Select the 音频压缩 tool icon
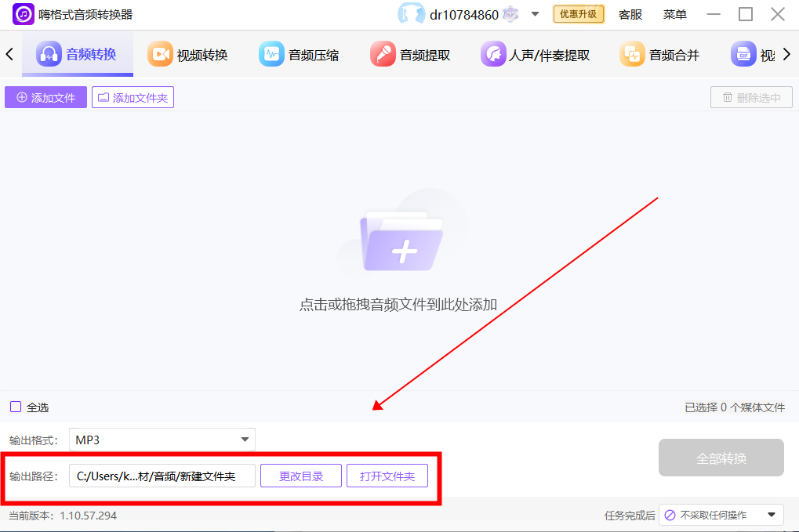Viewport: 799px width, 532px height. click(271, 53)
